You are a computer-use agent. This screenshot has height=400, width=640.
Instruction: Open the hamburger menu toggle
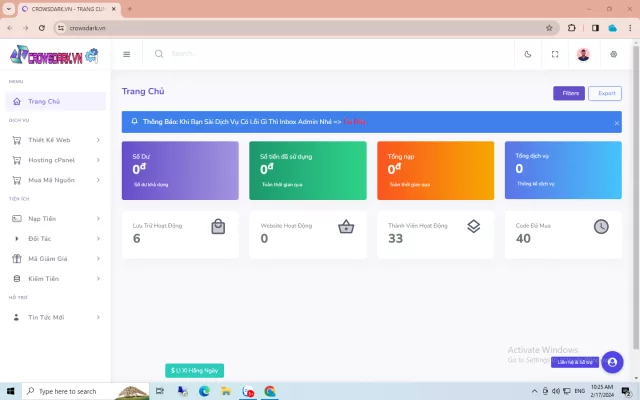[127, 54]
